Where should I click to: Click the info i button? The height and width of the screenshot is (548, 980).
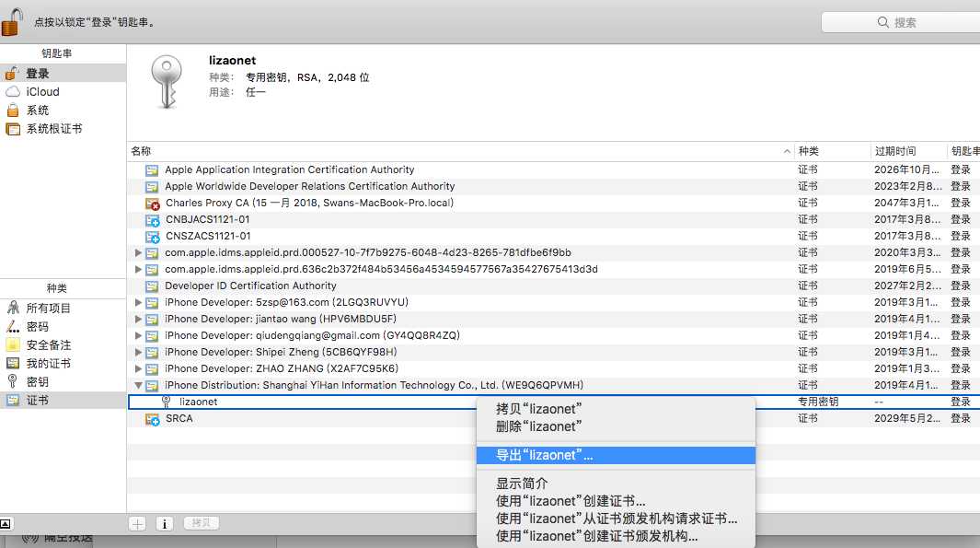pyautogui.click(x=165, y=524)
